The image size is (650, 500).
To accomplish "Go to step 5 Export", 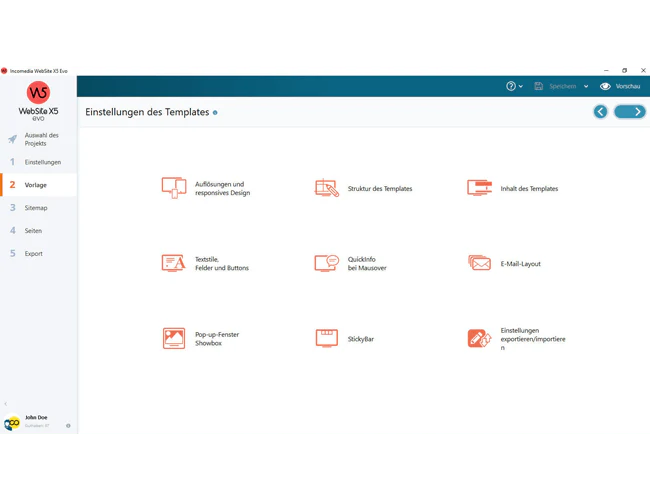I will (x=38, y=253).
